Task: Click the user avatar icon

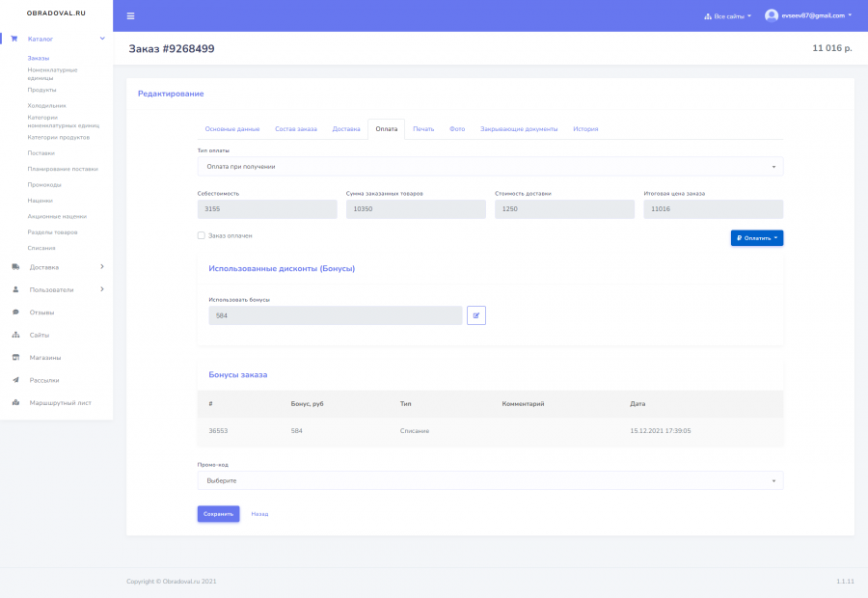Action: (x=772, y=15)
